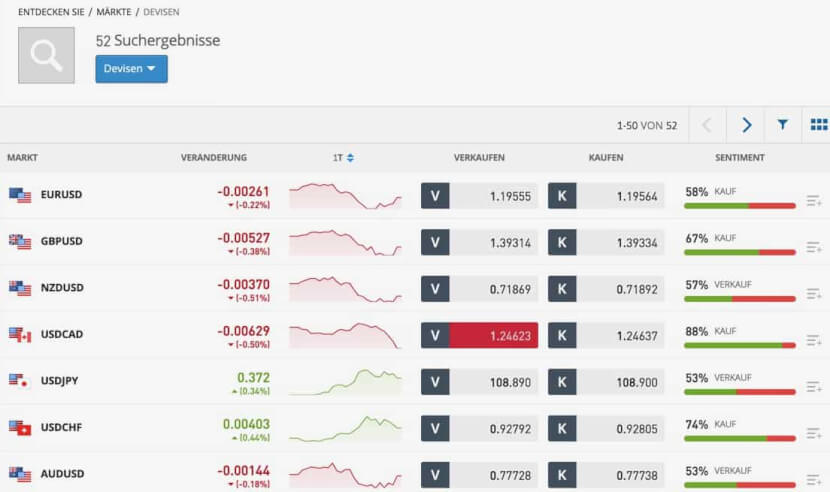830x492 pixels.
Task: Click USDCAD 1-day sparkline chart
Action: 345,335
